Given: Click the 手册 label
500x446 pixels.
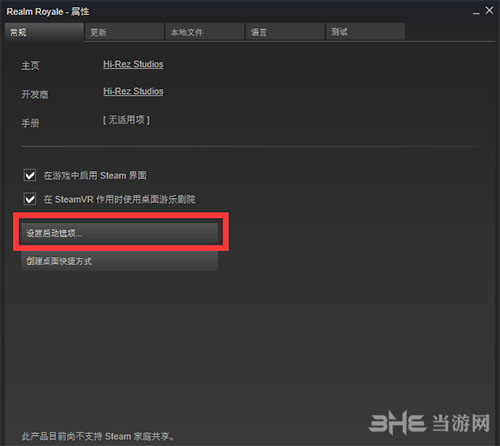Looking at the screenshot, I should (30, 123).
